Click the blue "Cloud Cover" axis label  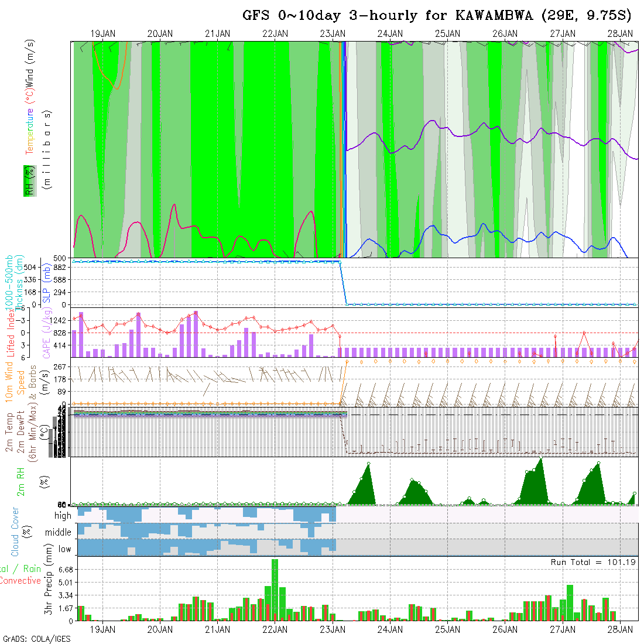pos(15,532)
